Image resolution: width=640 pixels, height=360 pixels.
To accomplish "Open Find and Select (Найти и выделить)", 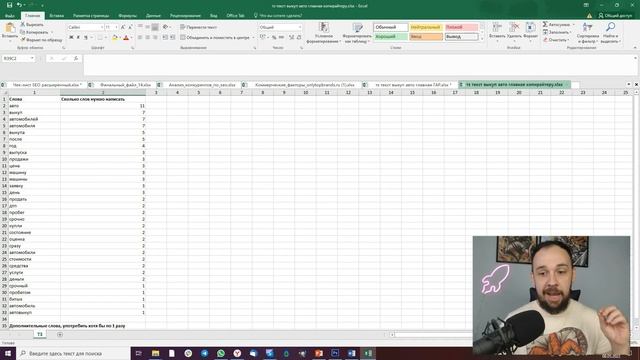I will click(610, 33).
